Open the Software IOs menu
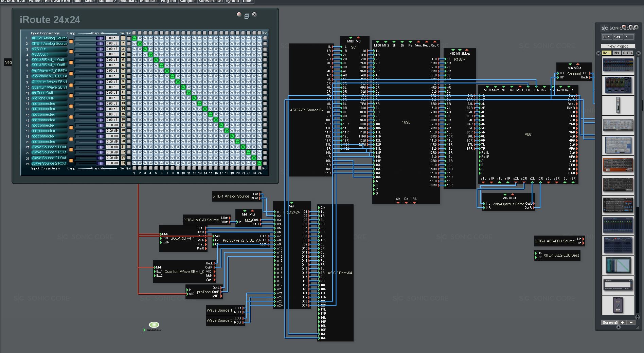This screenshot has height=353, width=644. (211, 1)
